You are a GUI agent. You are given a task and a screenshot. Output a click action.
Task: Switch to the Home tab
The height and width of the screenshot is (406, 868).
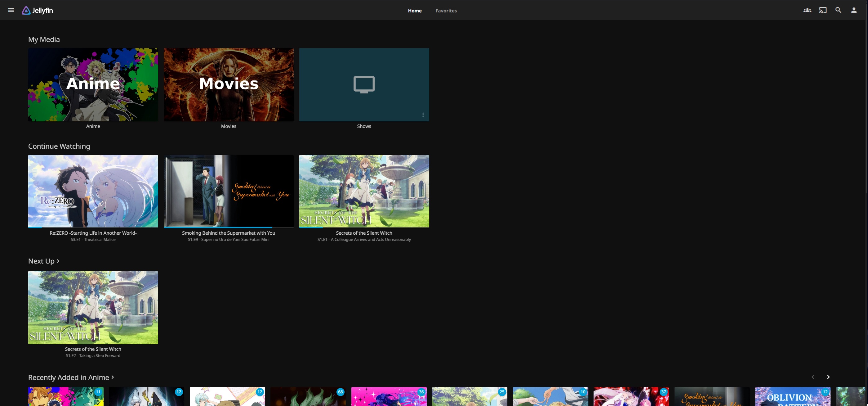pos(414,11)
